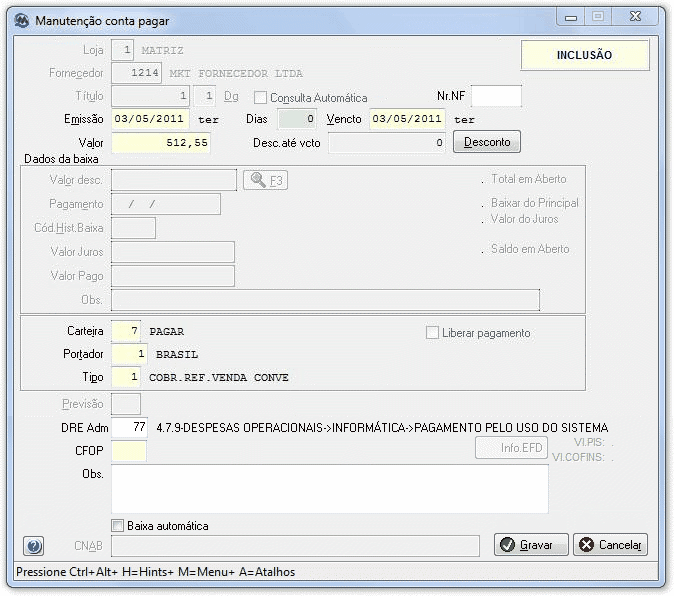
Task: Toggle the Consulta Automática checkbox
Action: (x=260, y=98)
